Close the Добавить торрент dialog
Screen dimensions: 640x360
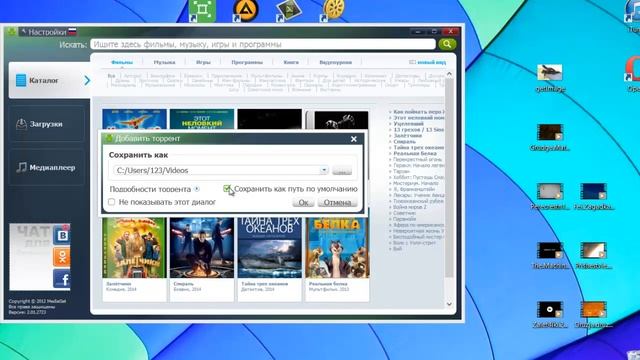pos(354,139)
